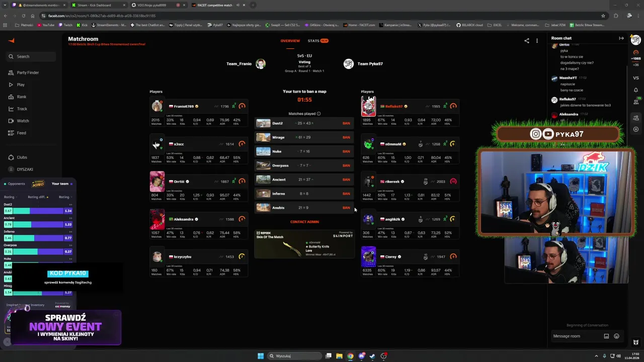The height and width of the screenshot is (362, 644).
Task: Open Clubs in the sidebar
Action: [22, 157]
